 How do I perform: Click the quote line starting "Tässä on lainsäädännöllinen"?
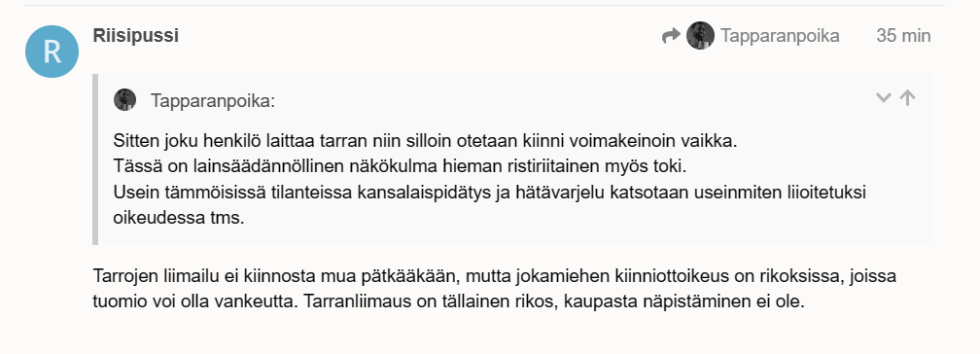coord(400,167)
